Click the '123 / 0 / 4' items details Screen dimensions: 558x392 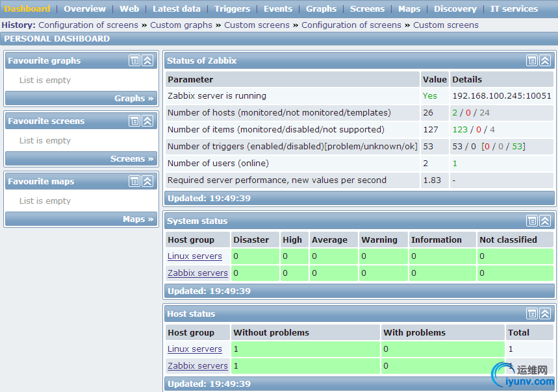474,130
